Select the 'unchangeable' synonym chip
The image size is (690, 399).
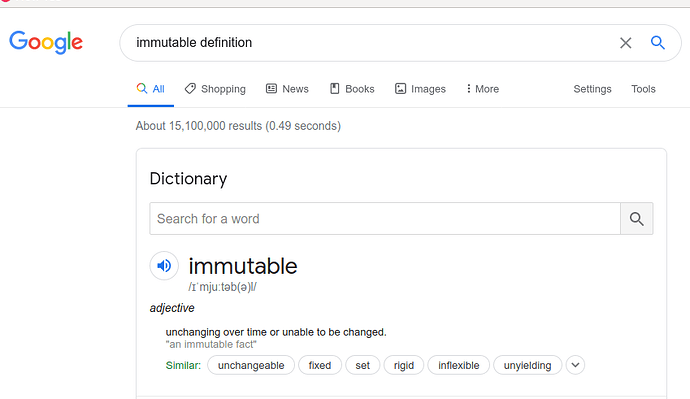[x=251, y=365]
